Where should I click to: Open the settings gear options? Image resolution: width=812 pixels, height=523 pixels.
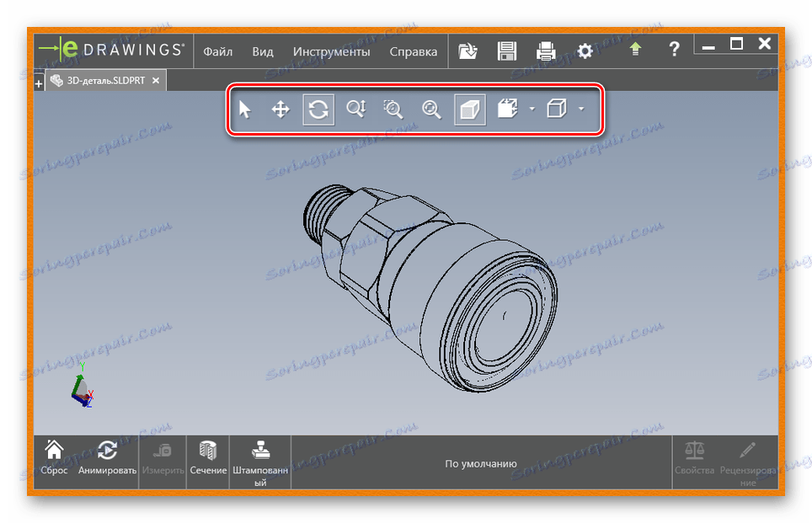click(585, 51)
